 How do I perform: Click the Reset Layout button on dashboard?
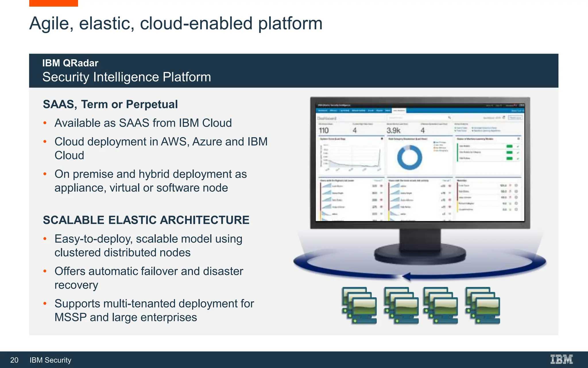pyautogui.click(x=516, y=118)
